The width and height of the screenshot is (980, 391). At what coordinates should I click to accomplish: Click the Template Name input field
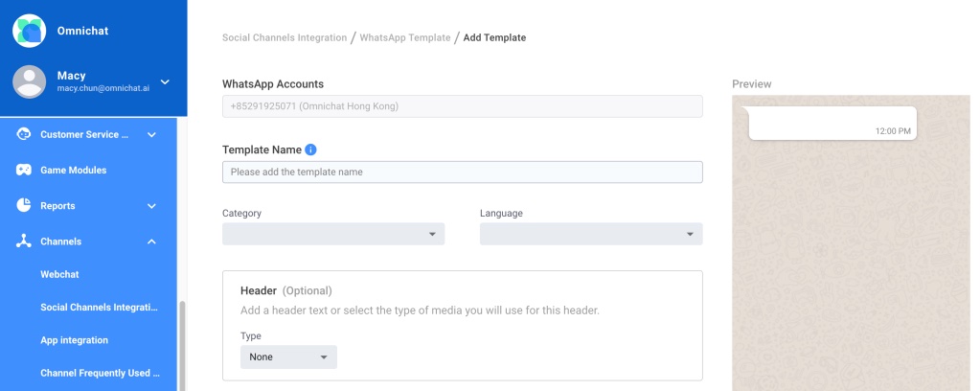click(462, 172)
